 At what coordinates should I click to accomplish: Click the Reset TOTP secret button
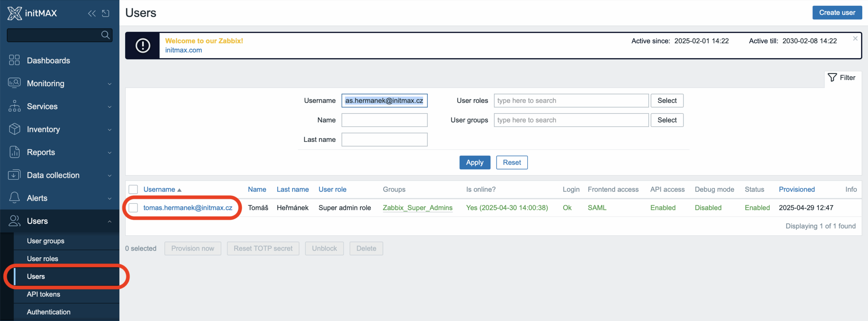coord(263,248)
